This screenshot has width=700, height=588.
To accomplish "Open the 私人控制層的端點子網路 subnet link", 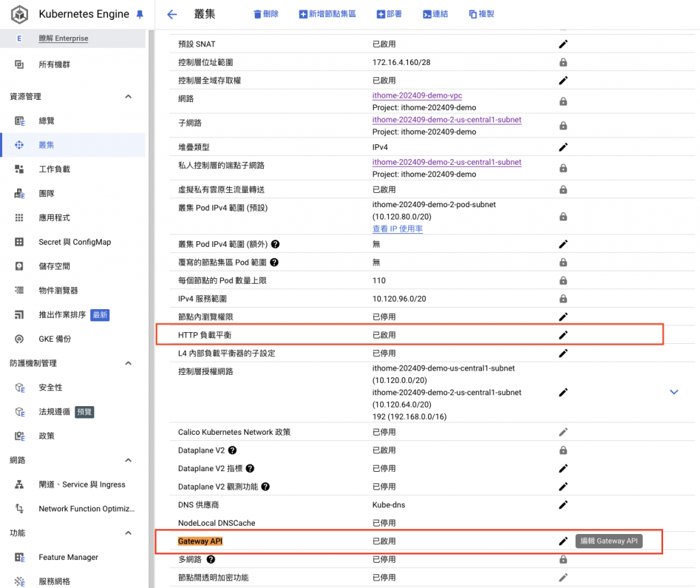I will tap(447, 162).
